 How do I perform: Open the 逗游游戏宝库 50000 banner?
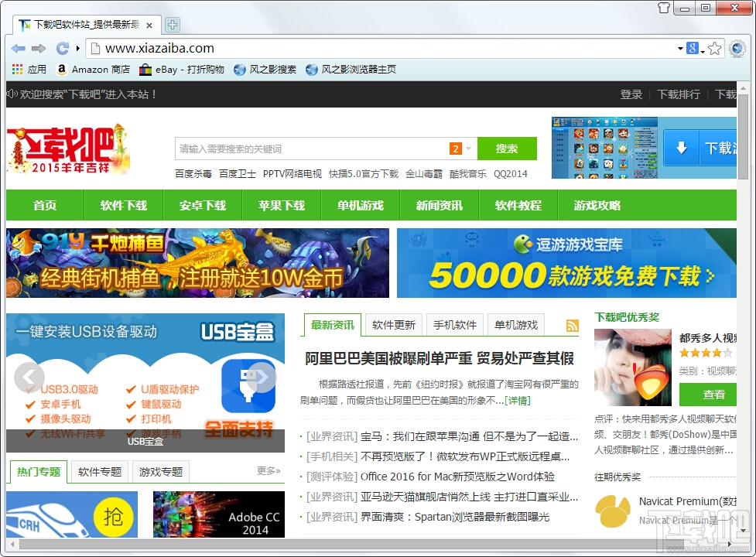[566, 263]
